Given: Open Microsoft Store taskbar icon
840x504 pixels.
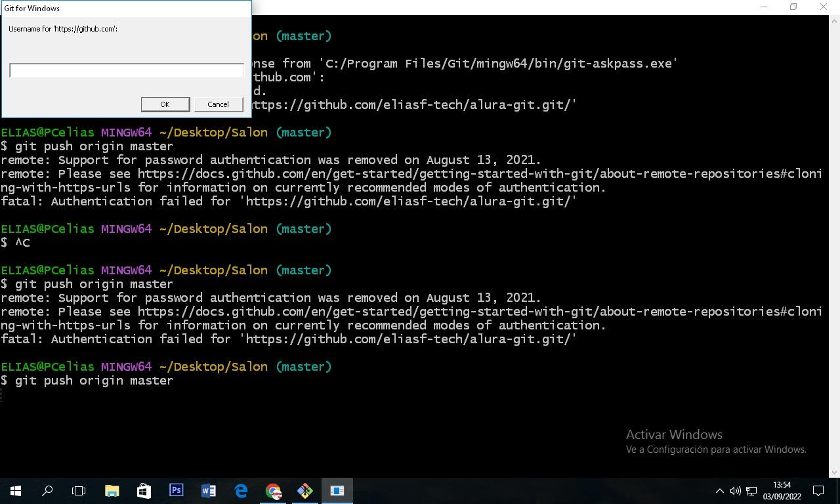Looking at the screenshot, I should 144,491.
